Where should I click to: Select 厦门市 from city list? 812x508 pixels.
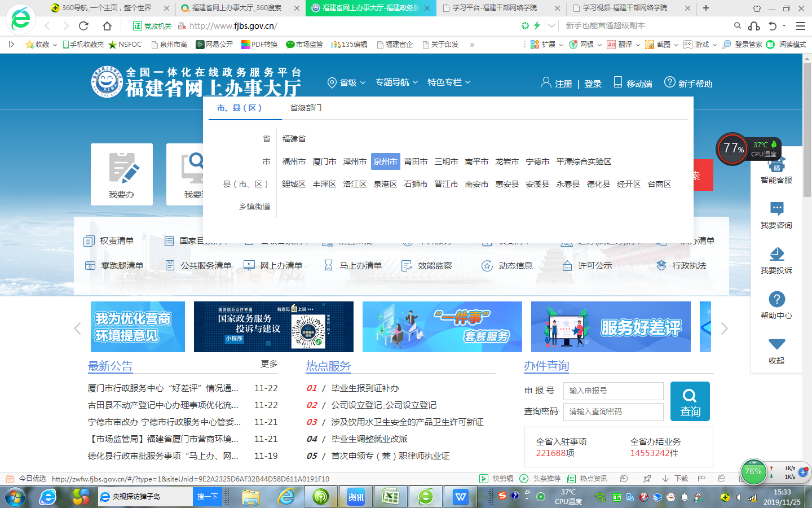point(324,161)
